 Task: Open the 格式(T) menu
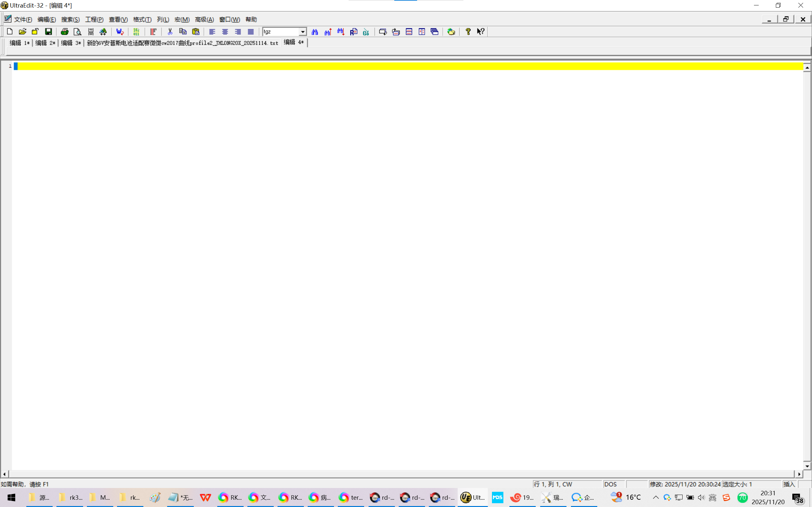pyautogui.click(x=142, y=19)
